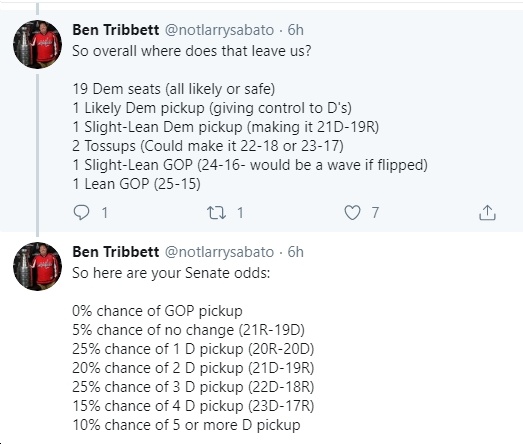Click the text 'So overall where does that leave us?'

click(x=192, y=51)
